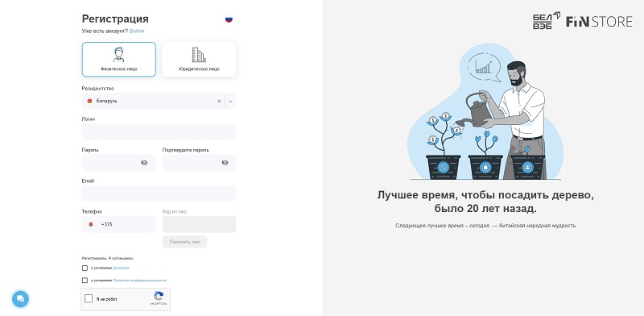Open the Политики конфиденциальности link
The width and height of the screenshot is (644, 316).
(140, 281)
